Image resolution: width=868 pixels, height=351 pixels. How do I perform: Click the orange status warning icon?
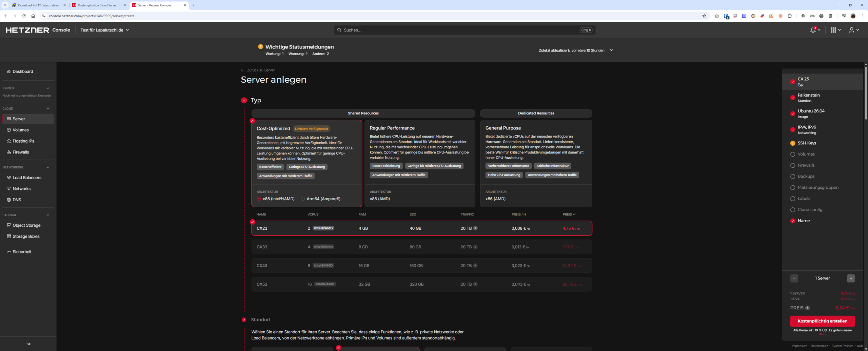[260, 47]
